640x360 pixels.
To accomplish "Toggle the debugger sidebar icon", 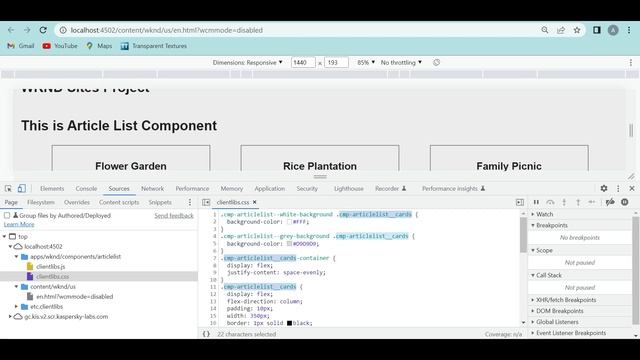I will pyautogui.click(x=520, y=202).
